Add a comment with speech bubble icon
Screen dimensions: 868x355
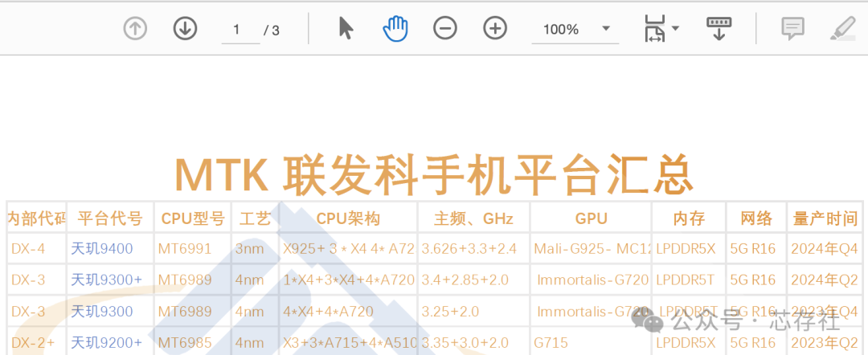tap(792, 28)
